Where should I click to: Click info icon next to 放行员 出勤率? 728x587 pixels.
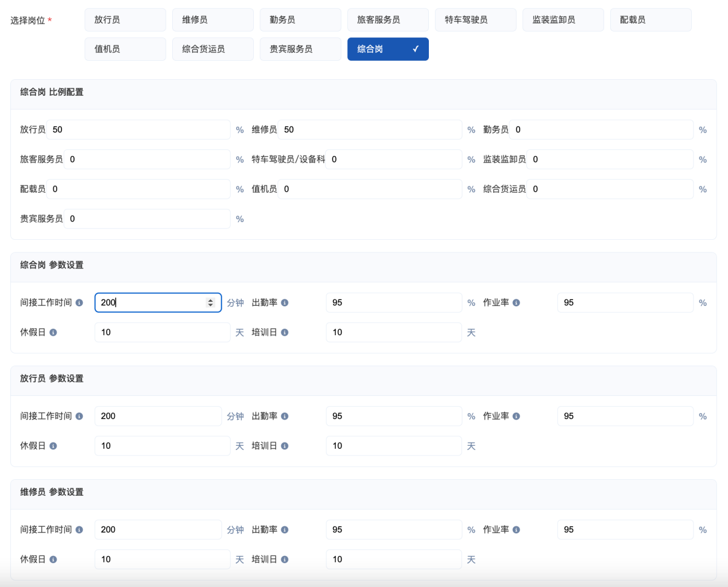pyautogui.click(x=285, y=417)
